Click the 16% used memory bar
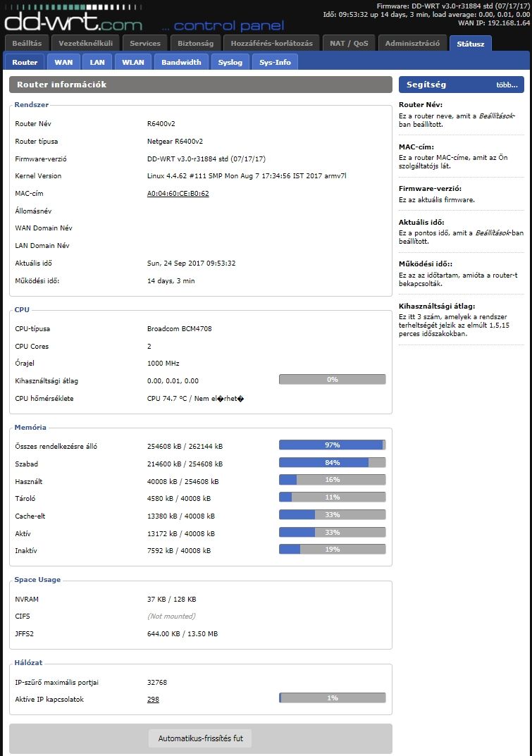This screenshot has height=756, width=532. click(333, 480)
